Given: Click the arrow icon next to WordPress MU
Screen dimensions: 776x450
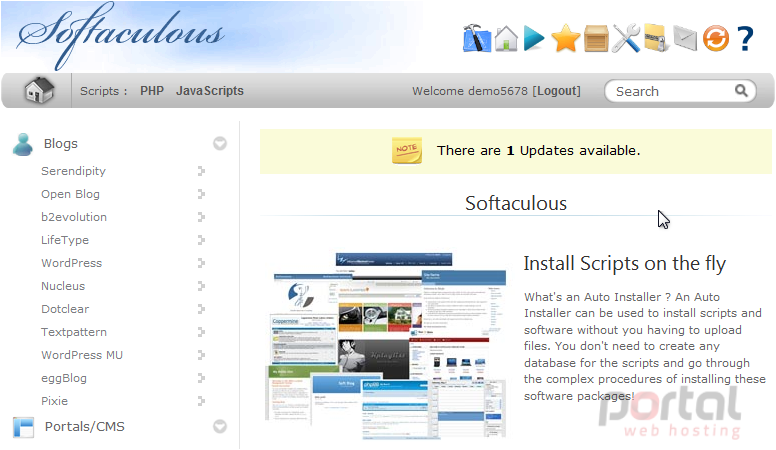Looking at the screenshot, I should [x=201, y=355].
